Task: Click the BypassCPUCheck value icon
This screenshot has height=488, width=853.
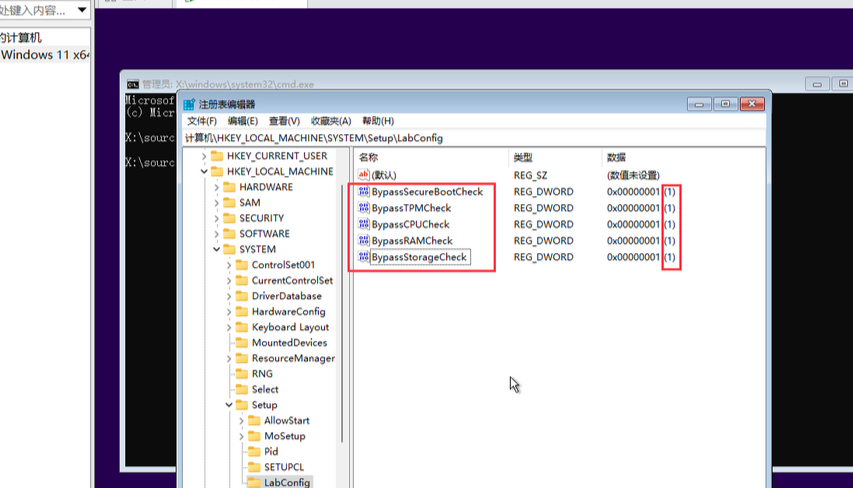Action: tap(364, 224)
